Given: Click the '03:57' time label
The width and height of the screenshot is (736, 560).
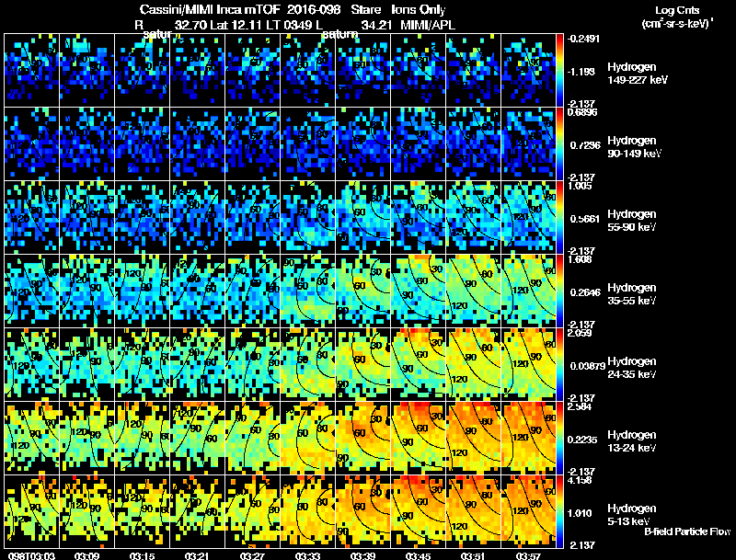Looking at the screenshot, I should 528,556.
